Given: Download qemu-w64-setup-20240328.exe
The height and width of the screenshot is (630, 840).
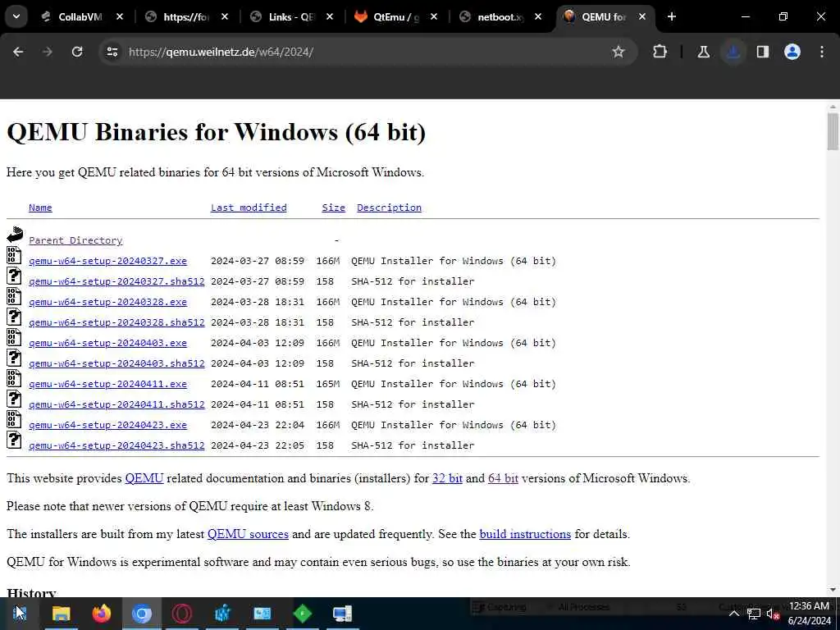Looking at the screenshot, I should pyautogui.click(x=107, y=302).
